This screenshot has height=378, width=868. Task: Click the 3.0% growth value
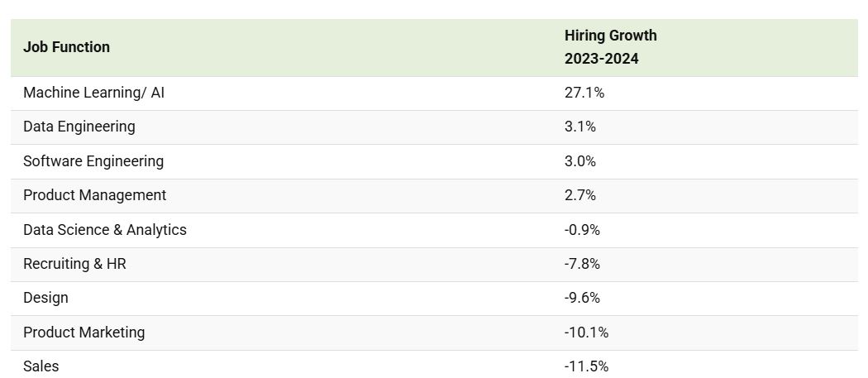coord(580,160)
